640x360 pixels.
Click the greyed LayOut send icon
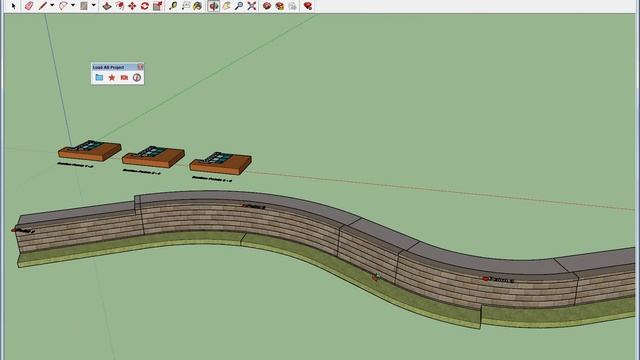pos(292,6)
